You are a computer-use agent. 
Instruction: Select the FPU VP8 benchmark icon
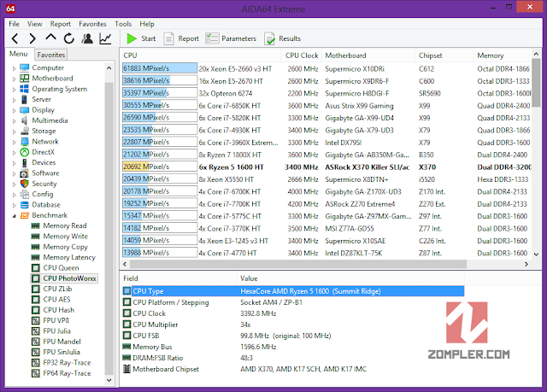36,320
